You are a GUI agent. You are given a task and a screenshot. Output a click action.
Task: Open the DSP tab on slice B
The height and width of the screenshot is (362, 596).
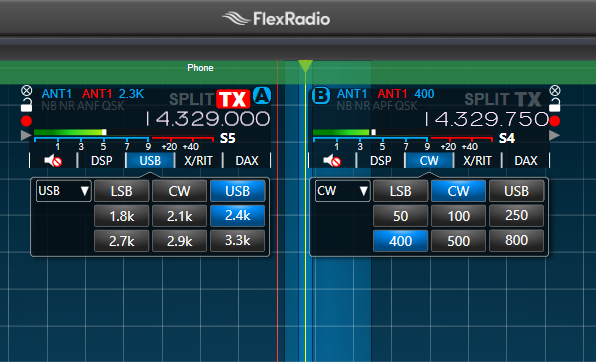pyautogui.click(x=380, y=160)
